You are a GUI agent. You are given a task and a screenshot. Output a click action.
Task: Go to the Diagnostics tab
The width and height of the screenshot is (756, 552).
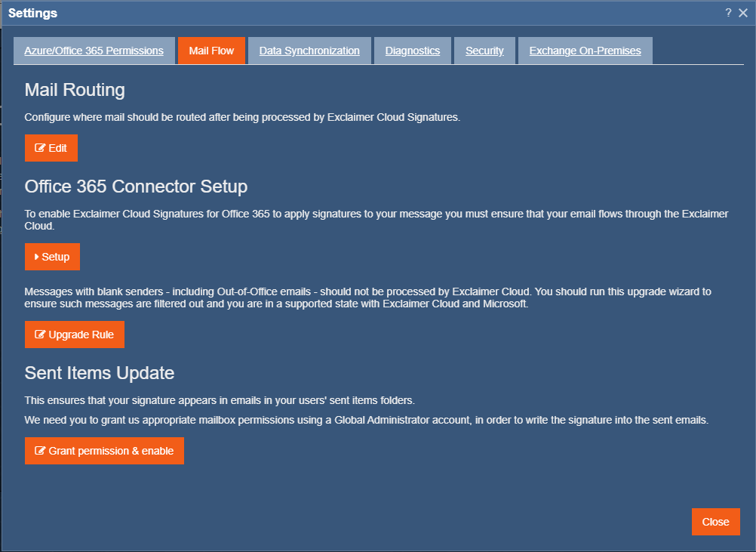413,51
